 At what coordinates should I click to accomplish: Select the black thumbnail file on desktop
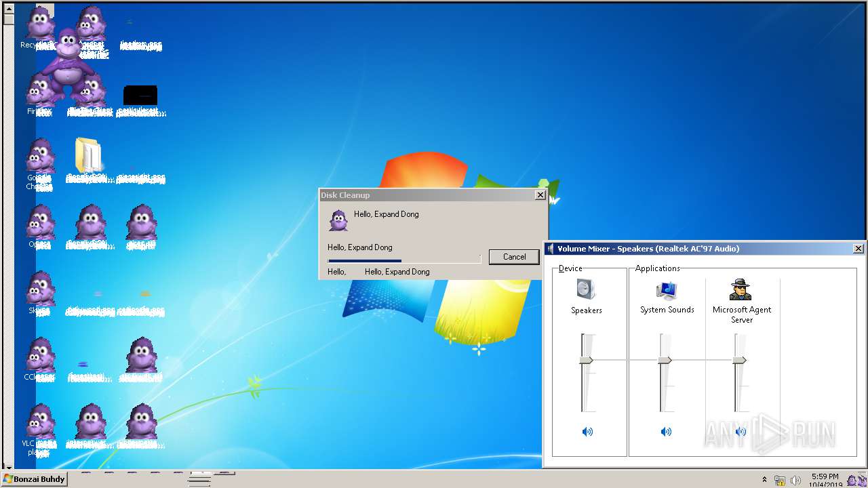(140, 96)
